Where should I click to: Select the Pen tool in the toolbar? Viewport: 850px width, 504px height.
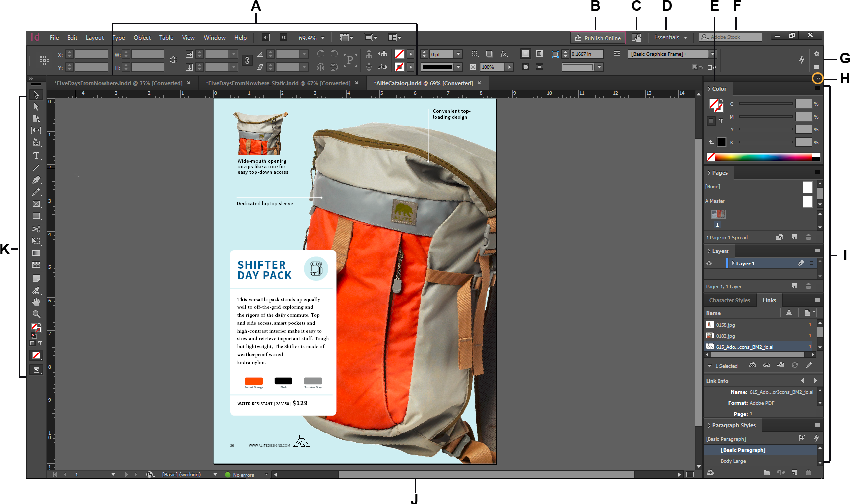[36, 179]
